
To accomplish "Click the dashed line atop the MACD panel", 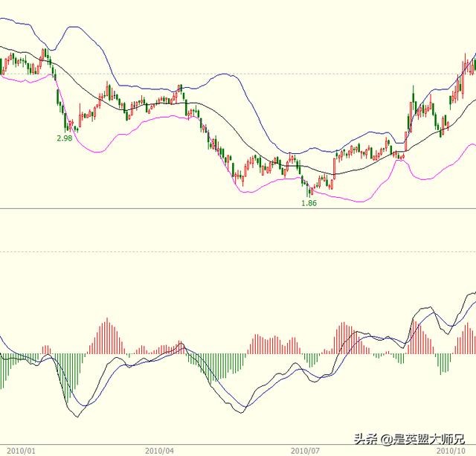I will pos(238,251).
